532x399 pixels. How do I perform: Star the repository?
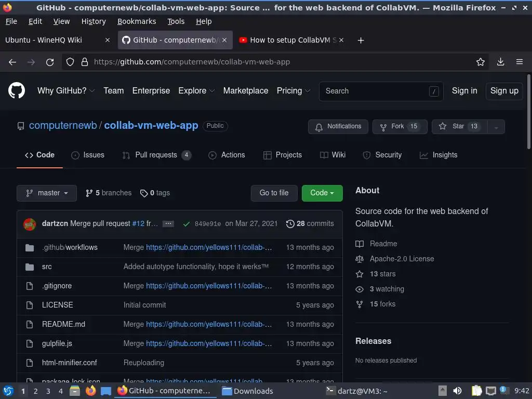tap(459, 127)
